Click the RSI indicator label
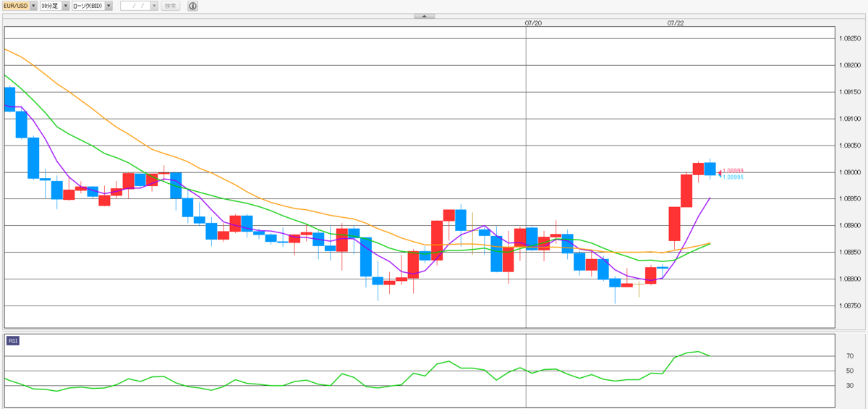The width and height of the screenshot is (868, 409). [x=13, y=340]
